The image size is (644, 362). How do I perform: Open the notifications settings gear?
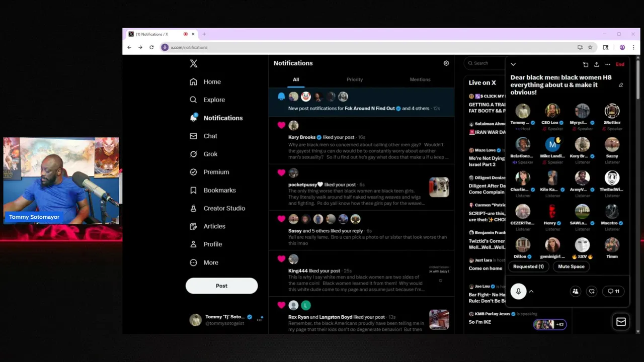(x=446, y=63)
